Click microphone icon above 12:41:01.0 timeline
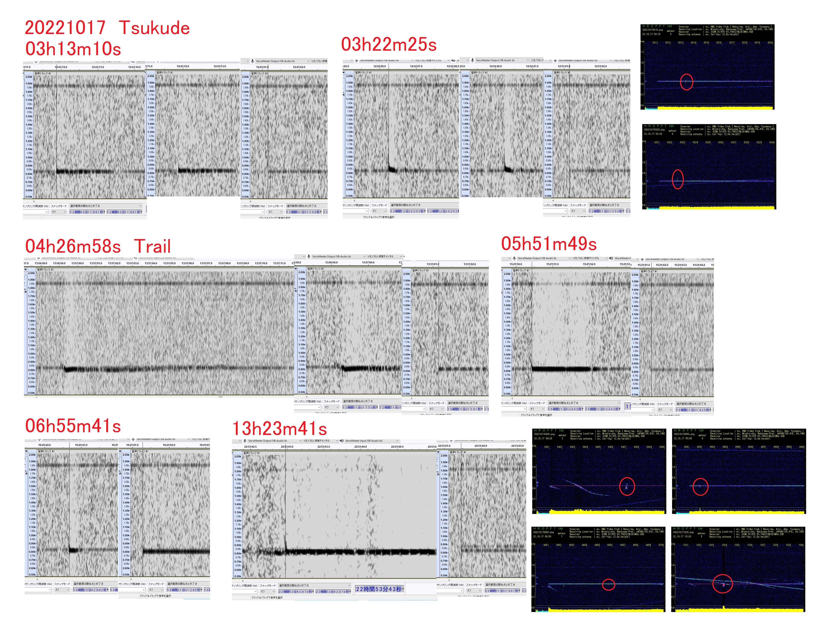This screenshot has width=833, height=644. 252,61
